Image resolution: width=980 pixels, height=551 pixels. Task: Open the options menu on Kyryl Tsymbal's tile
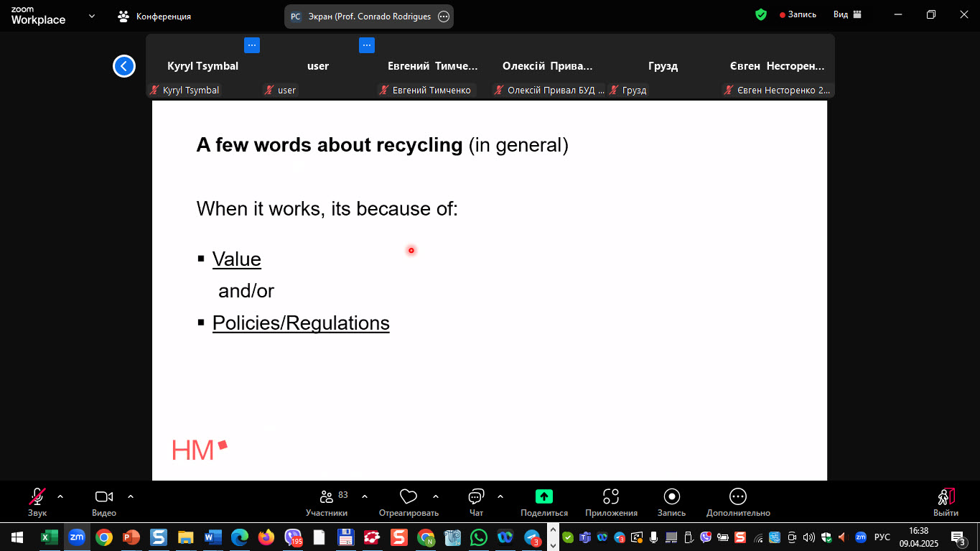click(251, 45)
